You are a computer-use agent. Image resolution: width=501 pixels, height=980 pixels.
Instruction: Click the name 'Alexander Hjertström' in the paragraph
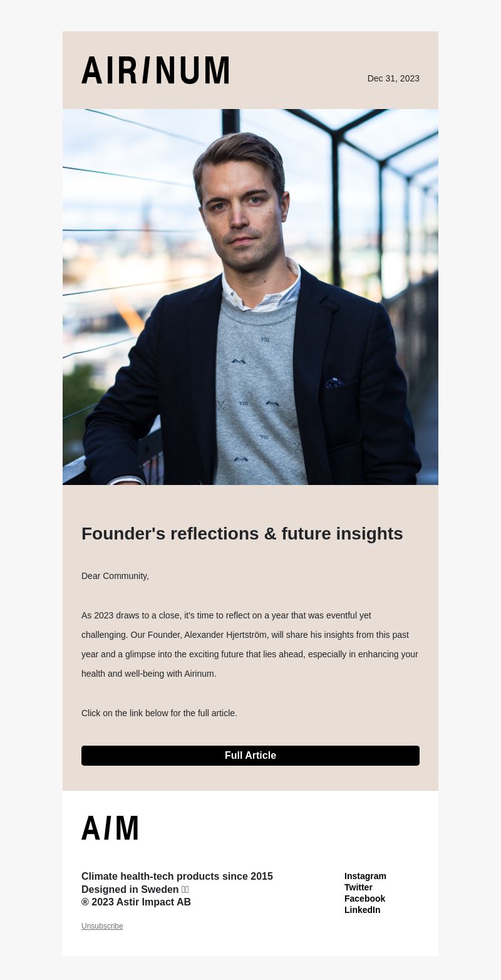coord(227,635)
